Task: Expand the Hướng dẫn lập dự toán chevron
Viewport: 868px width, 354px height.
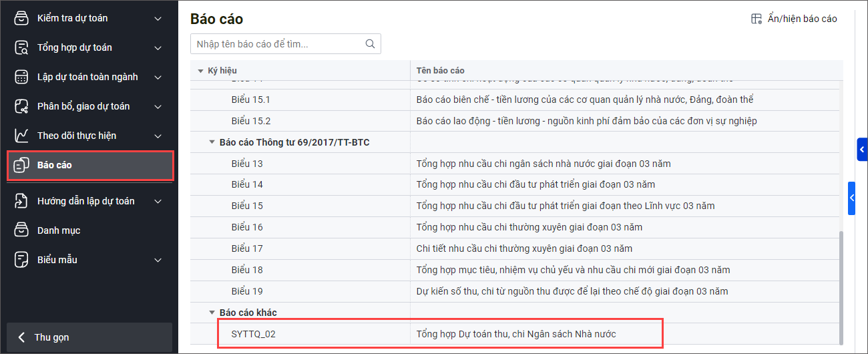Action: [x=158, y=201]
